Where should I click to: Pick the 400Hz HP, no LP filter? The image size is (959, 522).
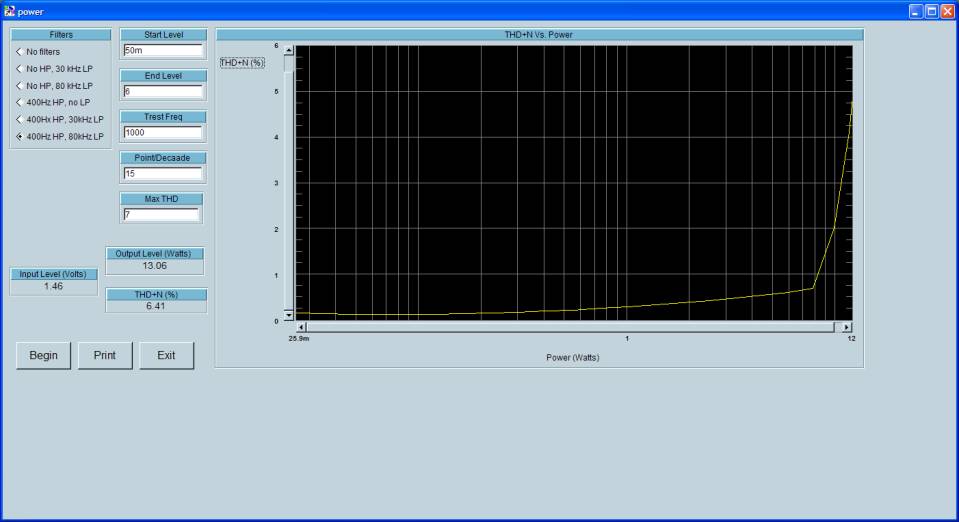(19, 102)
